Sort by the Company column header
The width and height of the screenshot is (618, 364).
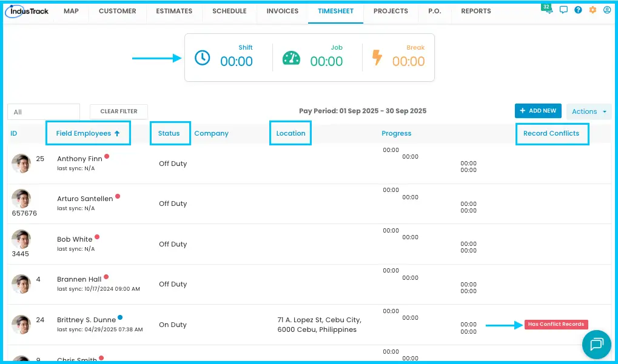coord(211,133)
